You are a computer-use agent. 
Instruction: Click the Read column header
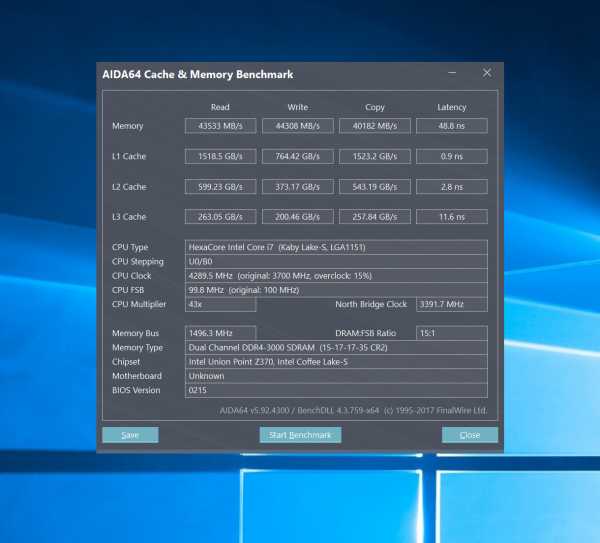pyautogui.click(x=220, y=107)
